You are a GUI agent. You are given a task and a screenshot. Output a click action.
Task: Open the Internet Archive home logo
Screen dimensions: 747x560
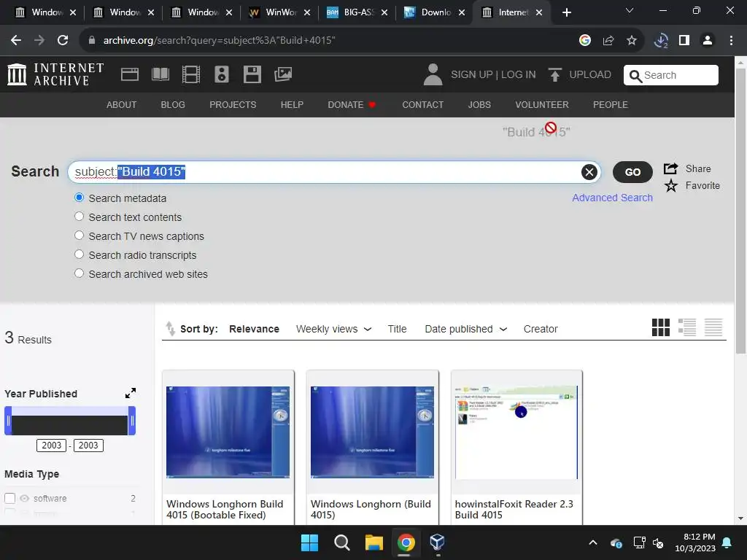point(55,74)
